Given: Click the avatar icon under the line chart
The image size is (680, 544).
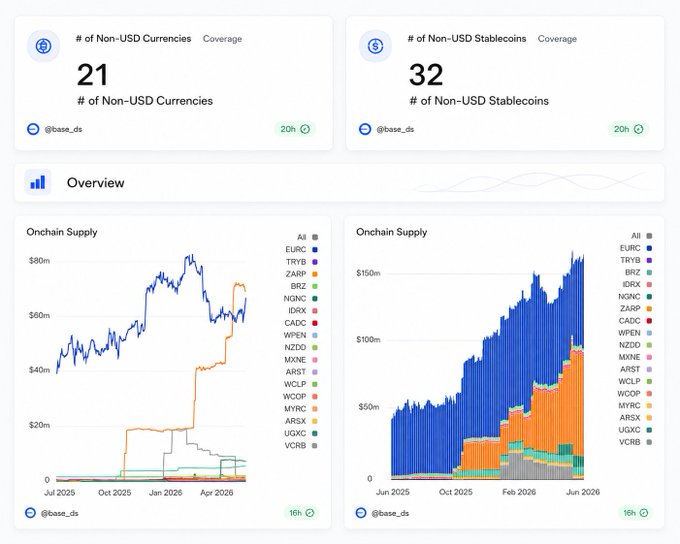Looking at the screenshot, I should (x=30, y=513).
